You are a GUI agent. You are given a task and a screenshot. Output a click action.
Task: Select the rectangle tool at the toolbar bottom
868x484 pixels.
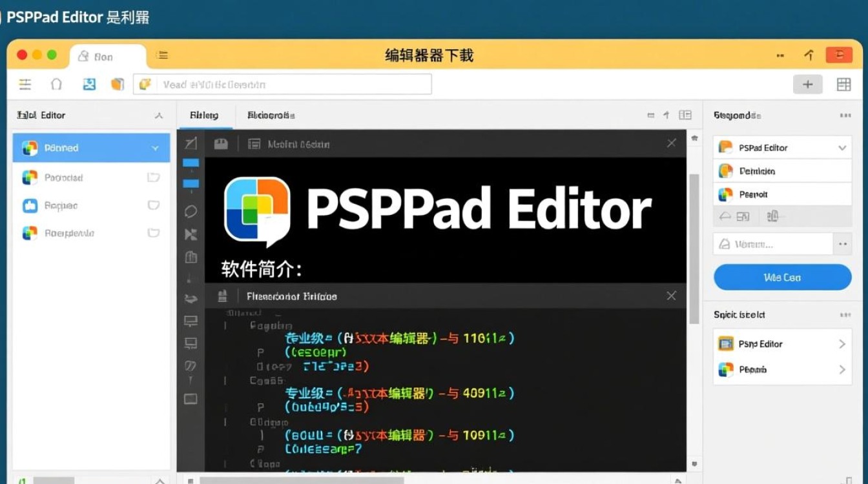coord(190,399)
